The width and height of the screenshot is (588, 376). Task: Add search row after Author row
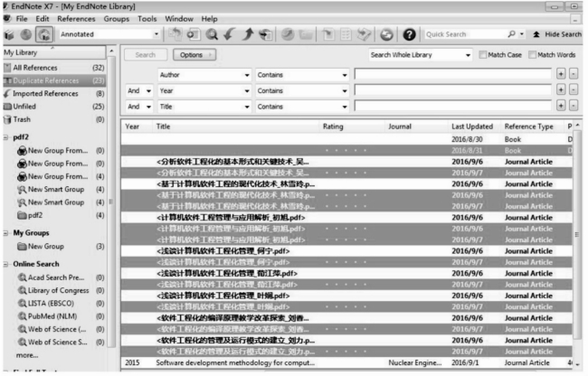pyautogui.click(x=561, y=74)
